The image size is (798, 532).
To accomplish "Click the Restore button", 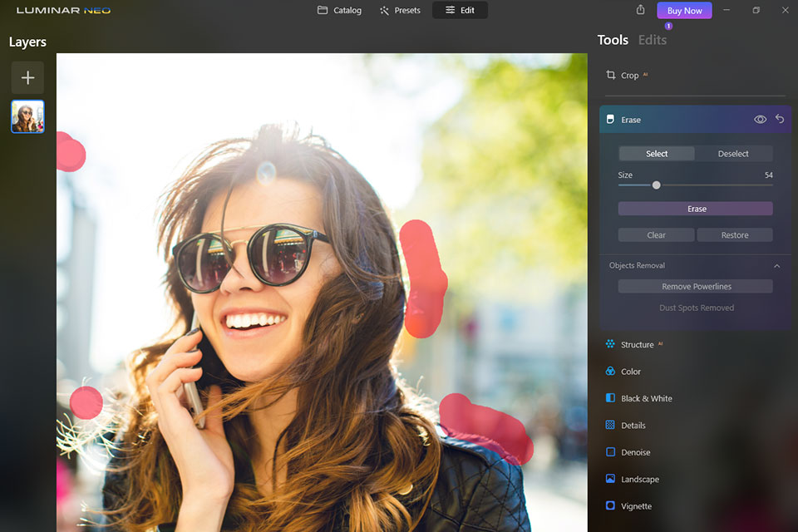I will pos(734,234).
